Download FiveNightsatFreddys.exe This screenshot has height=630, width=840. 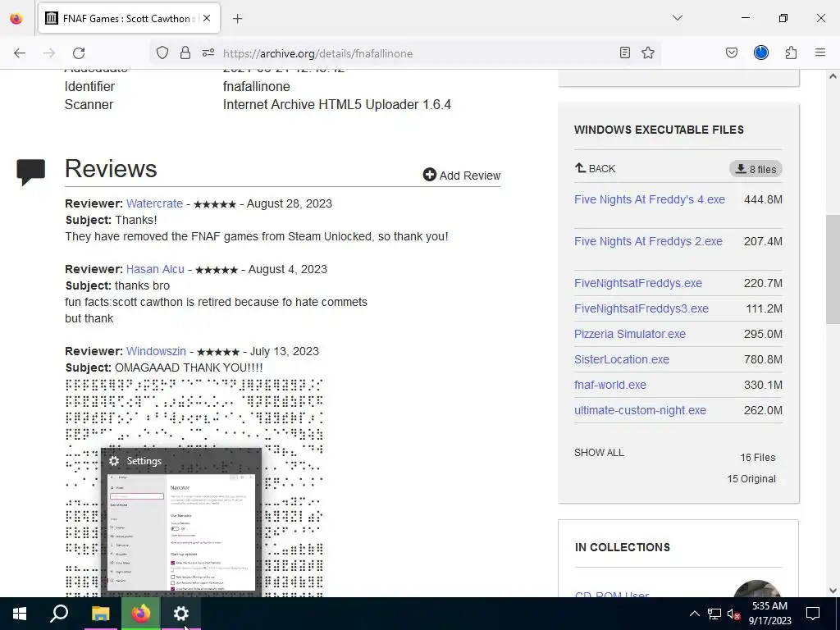click(x=638, y=283)
